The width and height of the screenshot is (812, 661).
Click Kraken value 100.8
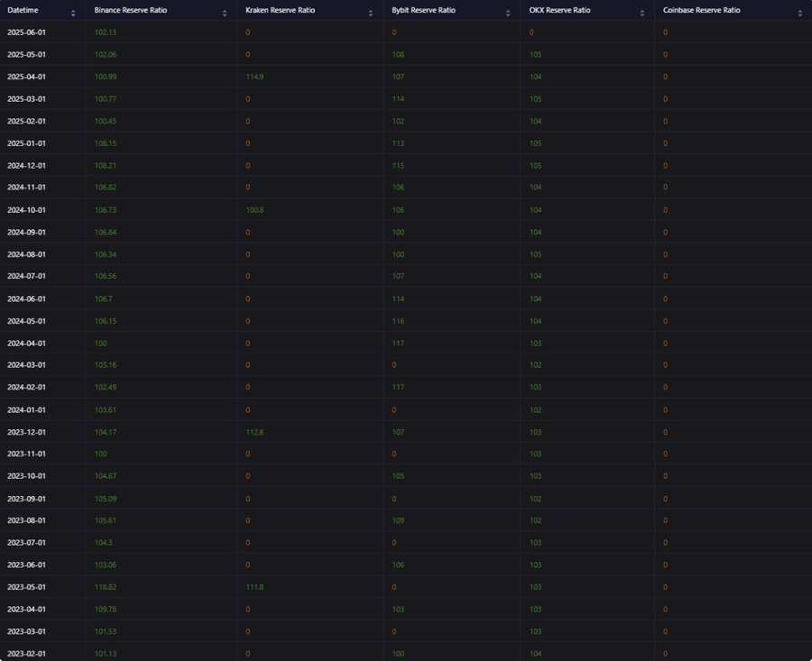(254, 210)
